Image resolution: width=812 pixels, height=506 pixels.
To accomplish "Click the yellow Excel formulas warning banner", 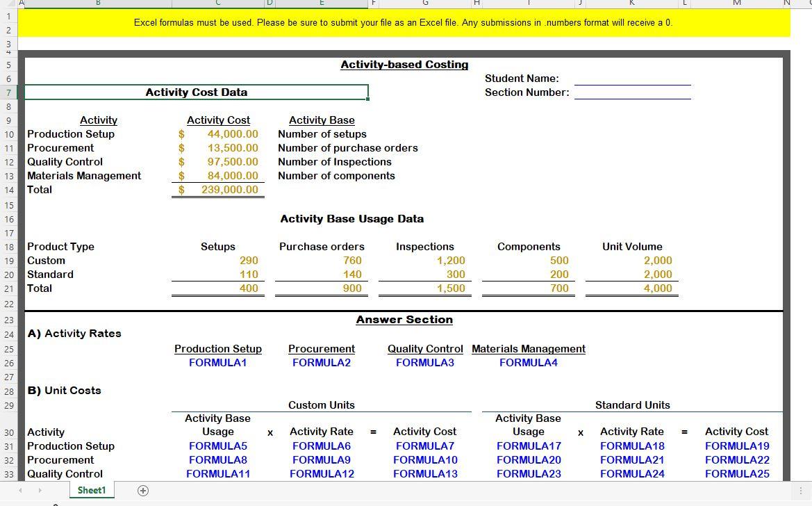I will pos(405,22).
